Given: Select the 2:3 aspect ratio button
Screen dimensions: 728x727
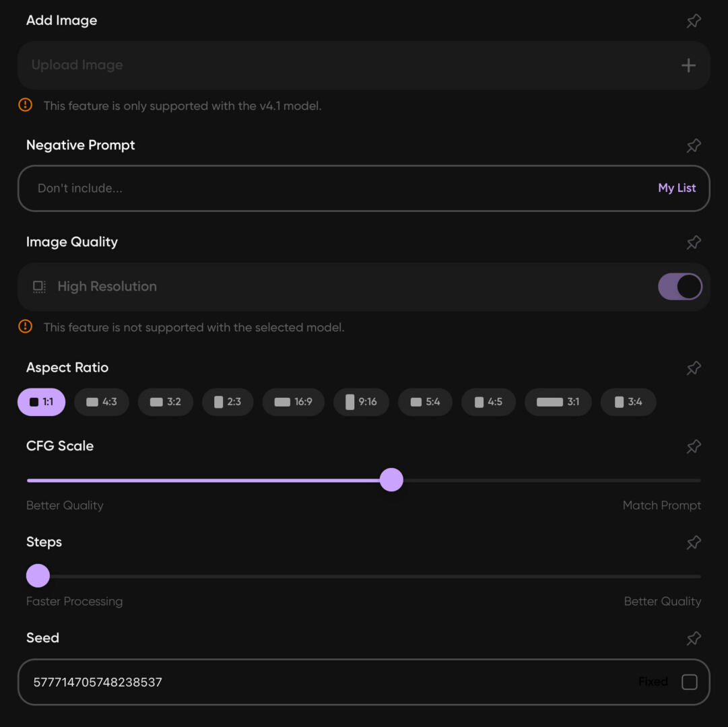Looking at the screenshot, I should coord(228,402).
